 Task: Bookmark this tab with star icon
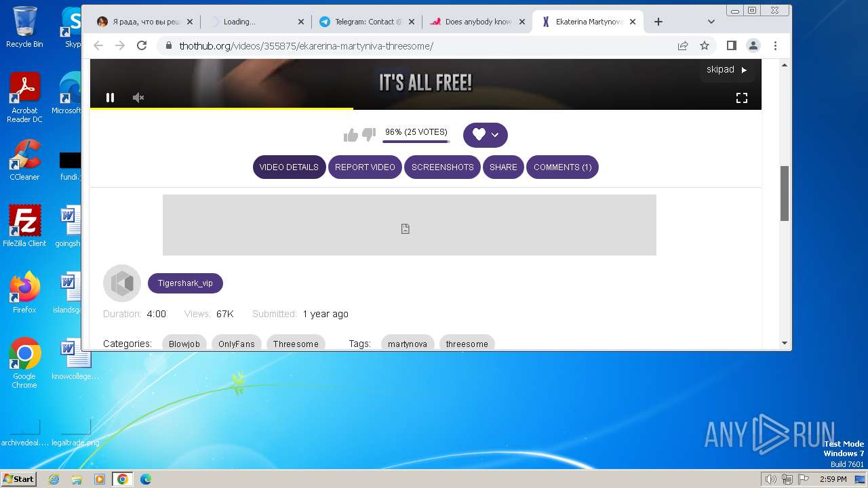(x=705, y=46)
